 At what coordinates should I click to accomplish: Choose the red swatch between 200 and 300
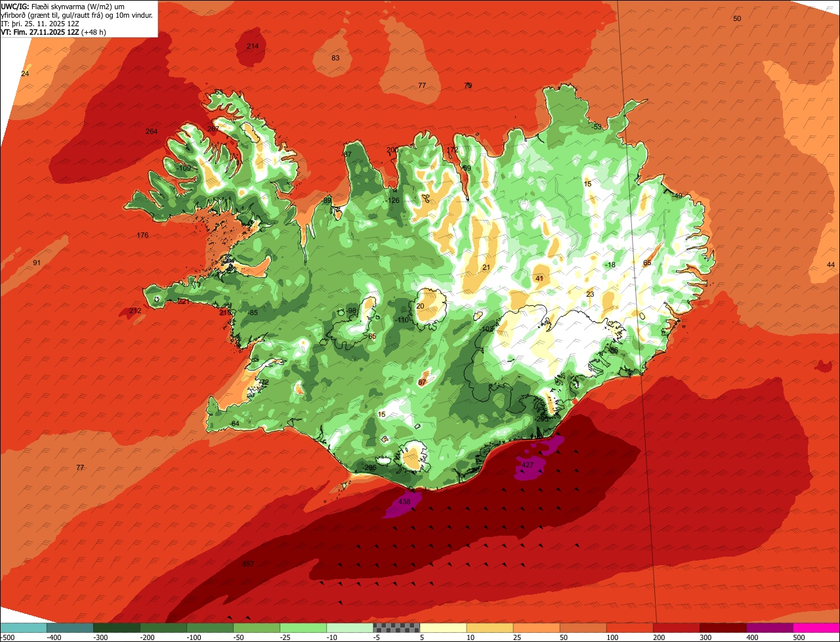coord(676,628)
